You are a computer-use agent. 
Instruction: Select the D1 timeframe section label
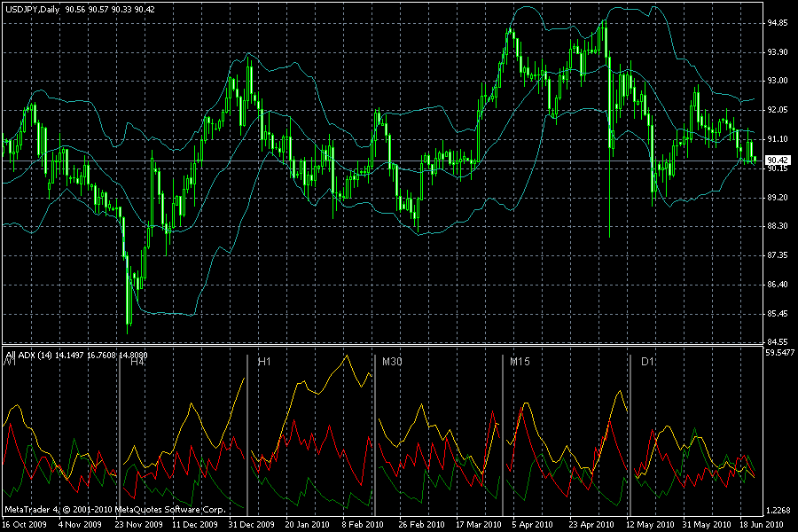647,362
